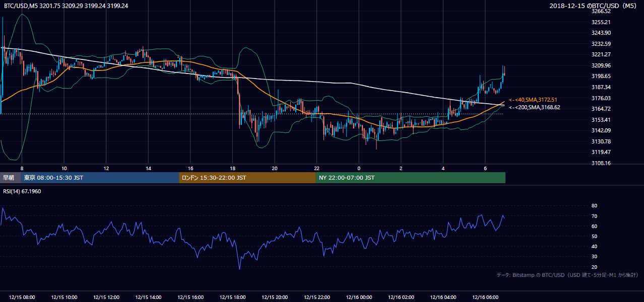
Task: Click the bottom date label 12/16 02:00
Action: click(x=401, y=297)
